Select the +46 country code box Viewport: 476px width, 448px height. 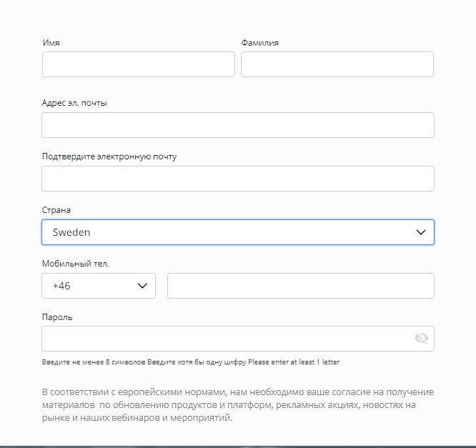pyautogui.click(x=99, y=286)
